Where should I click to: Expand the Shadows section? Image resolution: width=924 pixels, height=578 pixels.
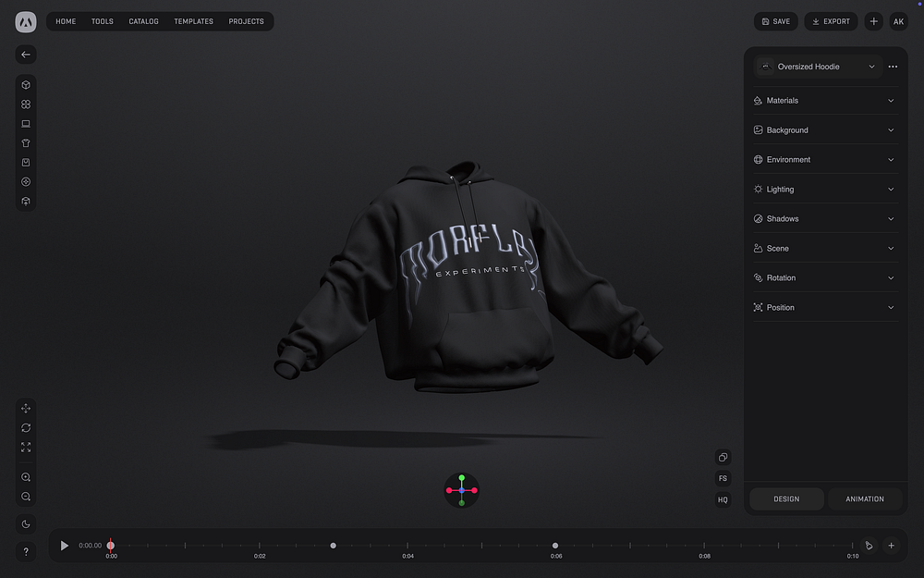point(825,219)
